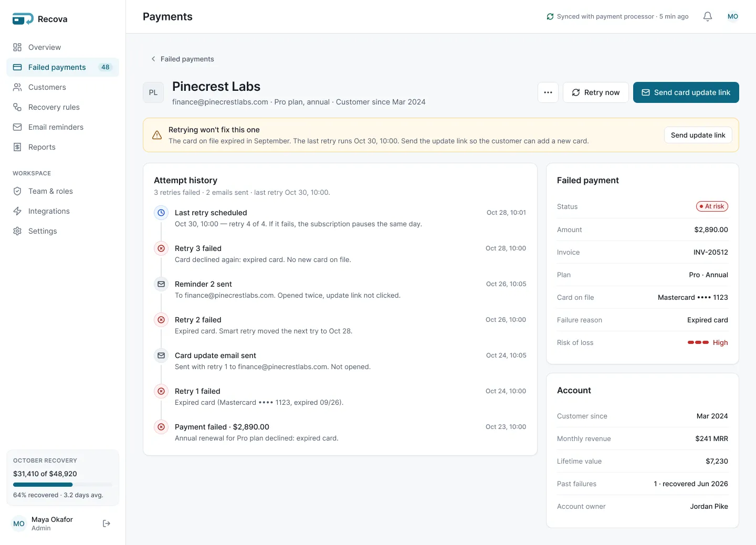The width and height of the screenshot is (756, 545).
Task: Go to Customers page
Action: pos(62,87)
